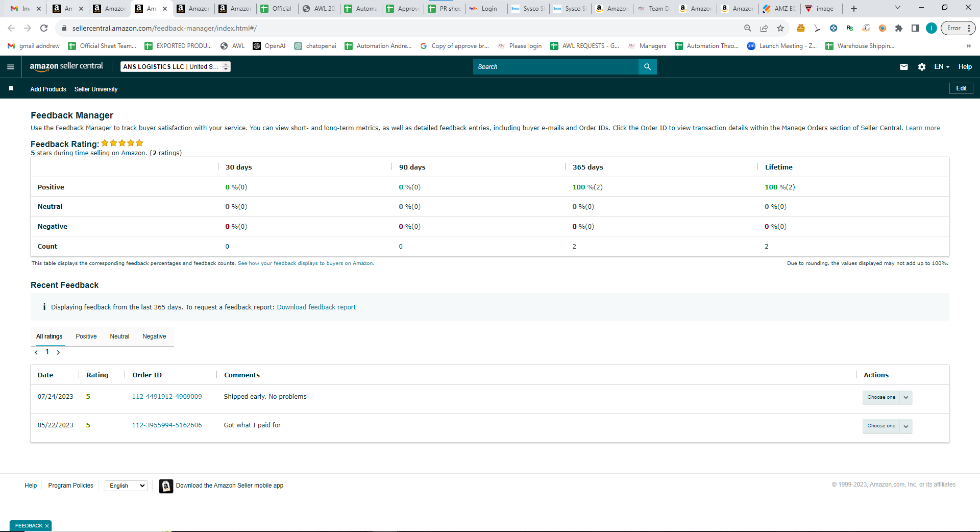Screen dimensions: 980x532
Task: Click the search magnifier button
Action: (x=647, y=67)
